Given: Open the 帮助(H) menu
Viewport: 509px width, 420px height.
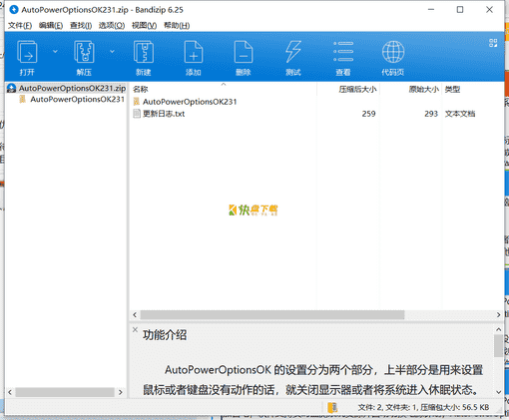Looking at the screenshot, I should (x=177, y=25).
